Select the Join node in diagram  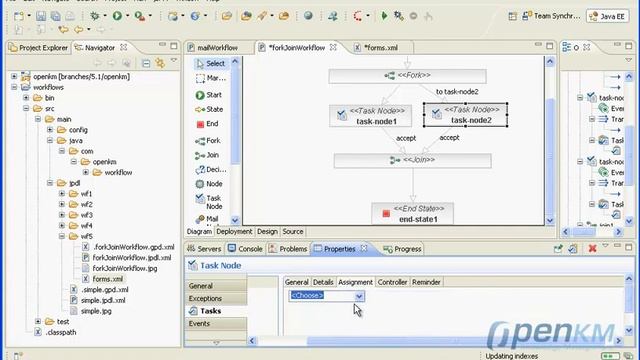(x=412, y=160)
